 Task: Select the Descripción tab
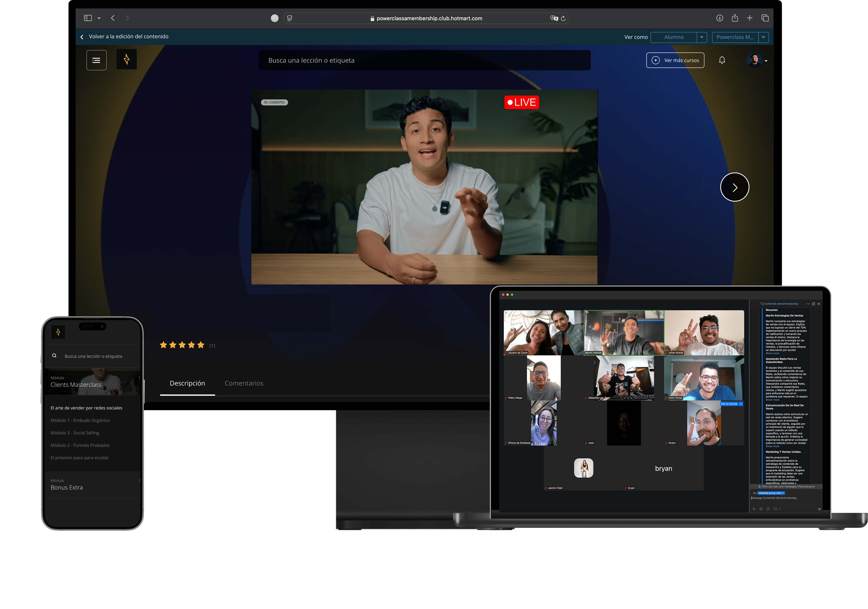pyautogui.click(x=187, y=383)
